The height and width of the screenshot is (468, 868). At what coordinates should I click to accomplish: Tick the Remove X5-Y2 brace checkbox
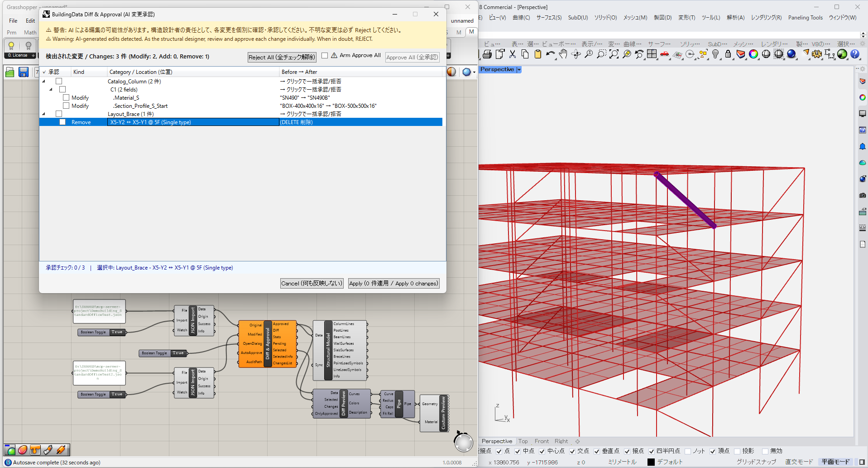62,122
